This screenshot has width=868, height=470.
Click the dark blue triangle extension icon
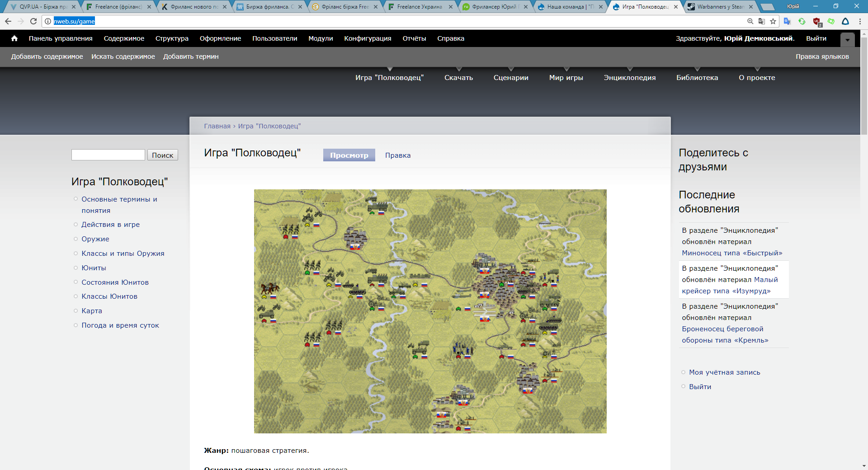[x=845, y=21]
